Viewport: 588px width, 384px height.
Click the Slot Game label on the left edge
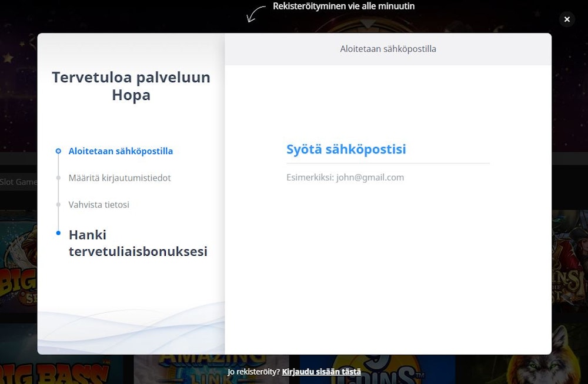click(18, 182)
